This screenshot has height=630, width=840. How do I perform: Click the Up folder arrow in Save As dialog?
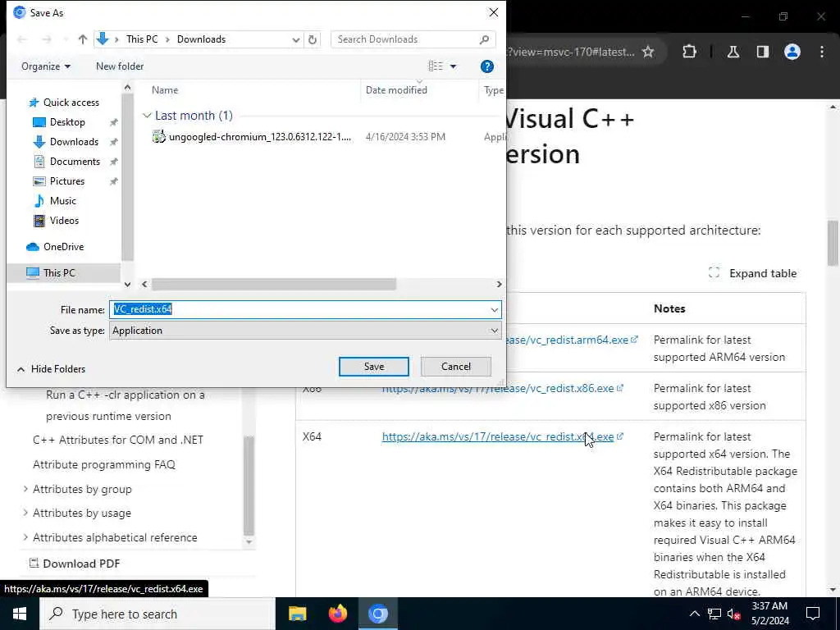[x=83, y=39]
